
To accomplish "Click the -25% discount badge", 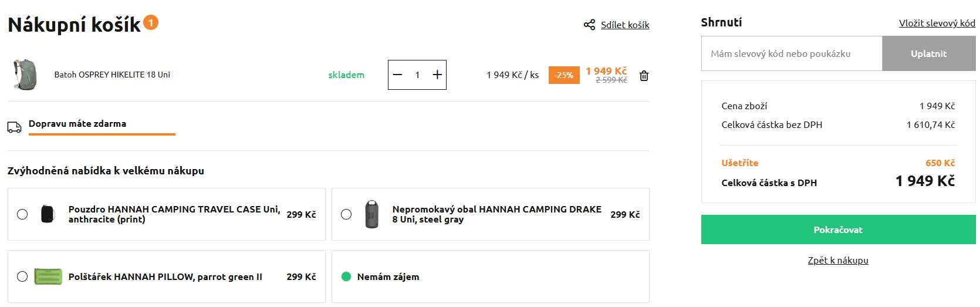I will point(564,75).
